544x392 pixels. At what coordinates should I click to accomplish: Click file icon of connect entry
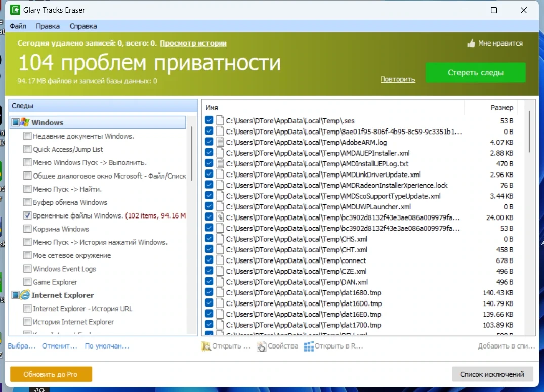(x=220, y=260)
